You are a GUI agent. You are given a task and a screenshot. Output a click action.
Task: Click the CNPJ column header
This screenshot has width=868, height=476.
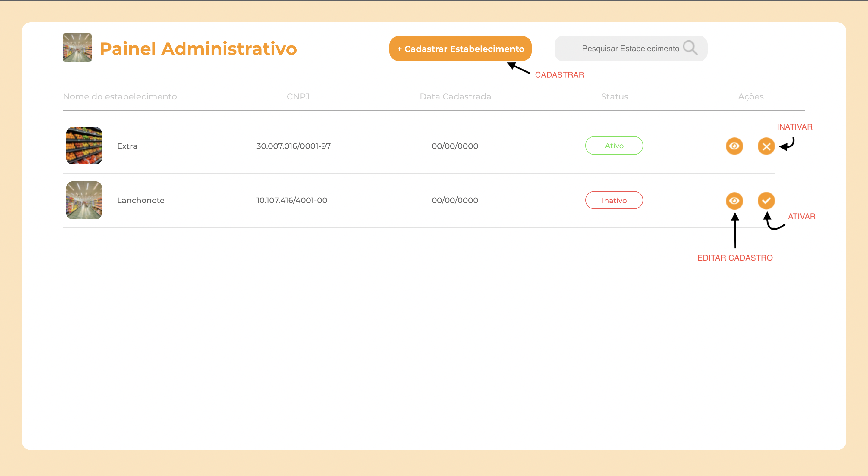pyautogui.click(x=298, y=97)
